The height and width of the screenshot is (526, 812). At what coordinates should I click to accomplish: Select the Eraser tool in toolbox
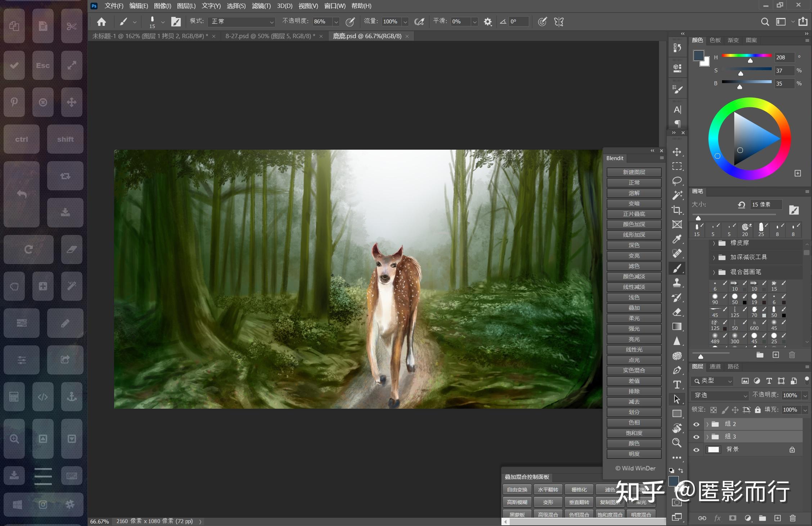(677, 312)
